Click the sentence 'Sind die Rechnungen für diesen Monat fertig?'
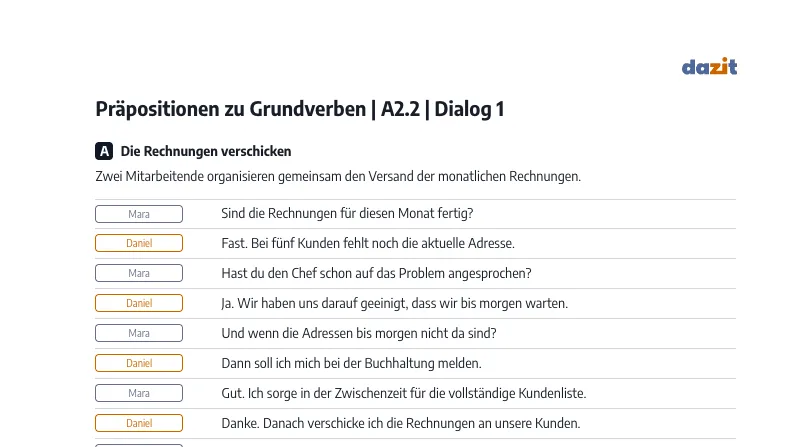The image size is (794, 447). pyautogui.click(x=347, y=213)
